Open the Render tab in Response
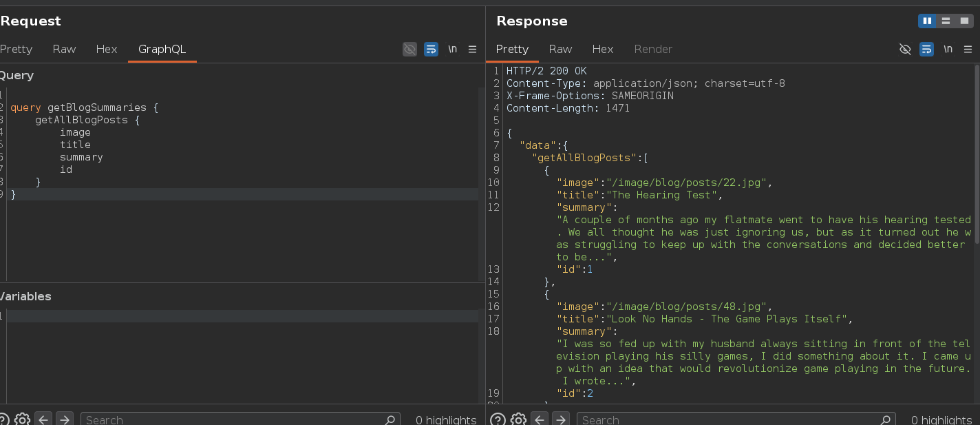The image size is (980, 425). 653,49
